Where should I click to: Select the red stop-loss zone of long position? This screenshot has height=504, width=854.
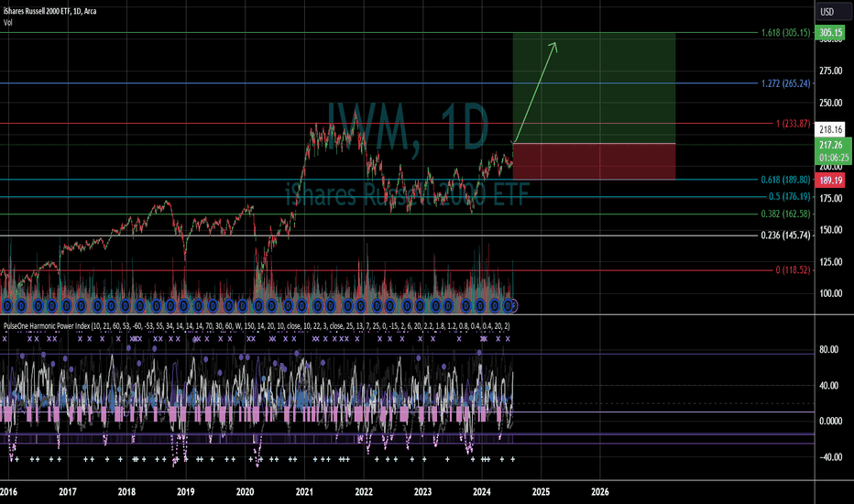tap(594, 162)
